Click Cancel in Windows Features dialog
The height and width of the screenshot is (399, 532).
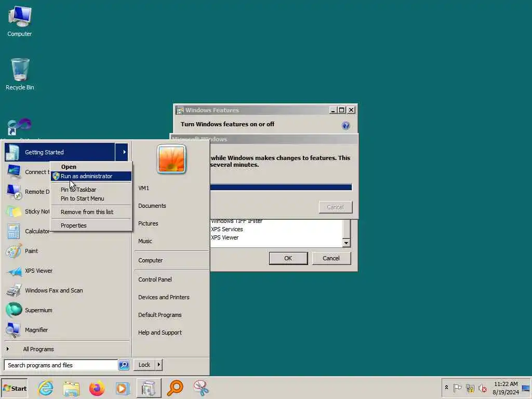[331, 258]
